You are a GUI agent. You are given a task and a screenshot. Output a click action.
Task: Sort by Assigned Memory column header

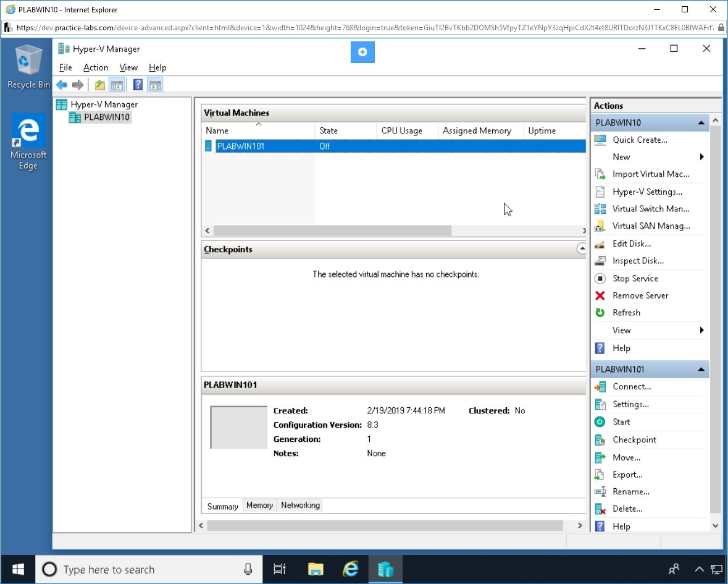coord(480,130)
